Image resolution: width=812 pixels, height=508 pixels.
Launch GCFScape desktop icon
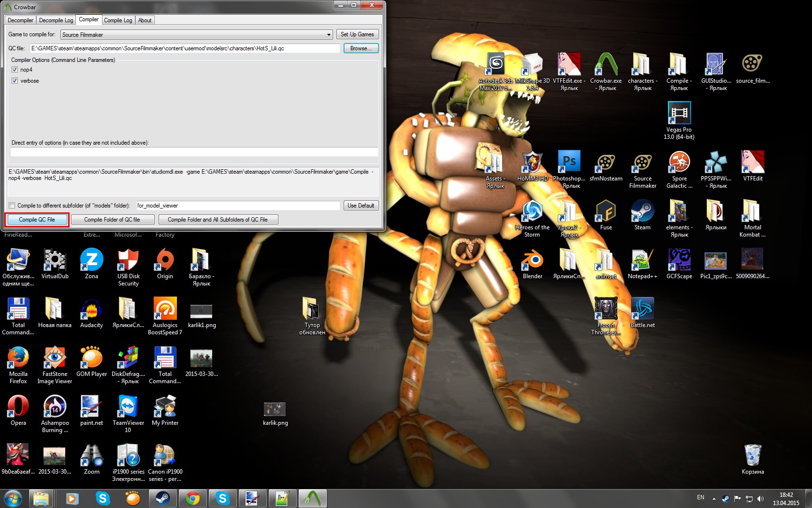pos(679,264)
